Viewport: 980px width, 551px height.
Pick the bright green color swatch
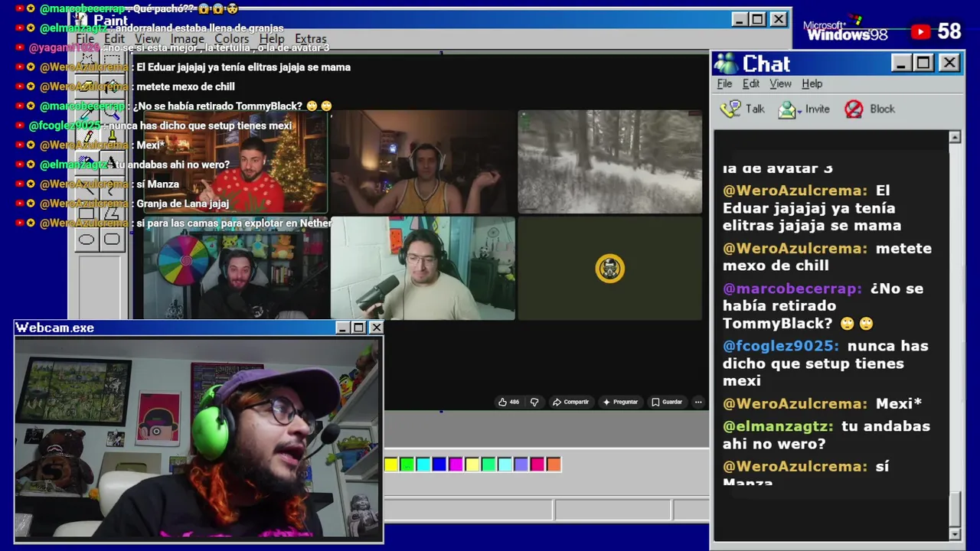pyautogui.click(x=407, y=464)
